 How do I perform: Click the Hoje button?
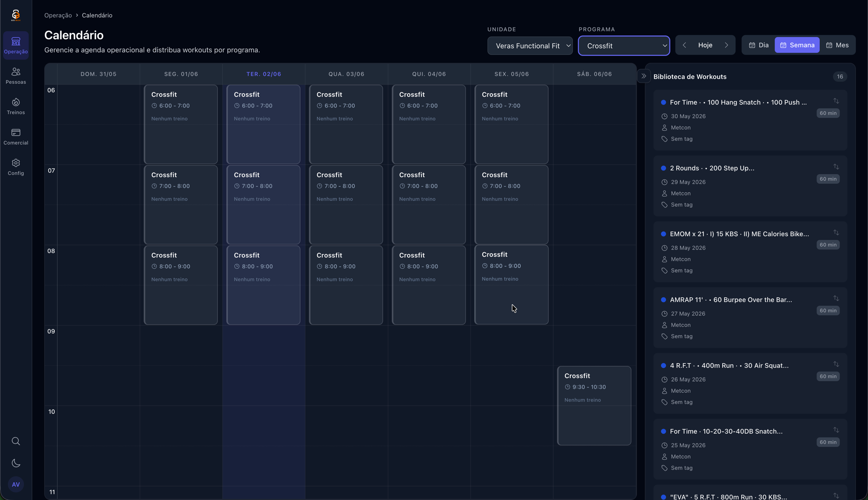(705, 45)
